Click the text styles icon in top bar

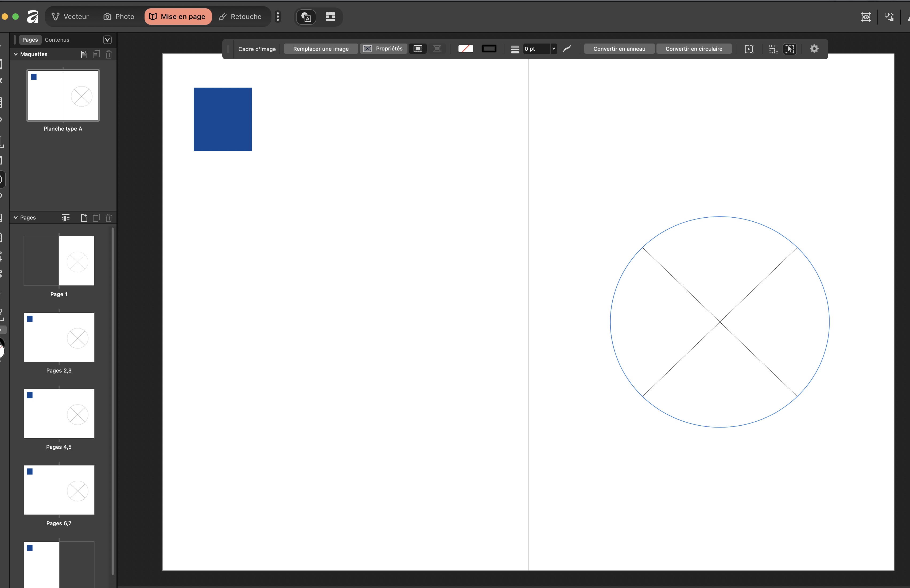tap(306, 17)
